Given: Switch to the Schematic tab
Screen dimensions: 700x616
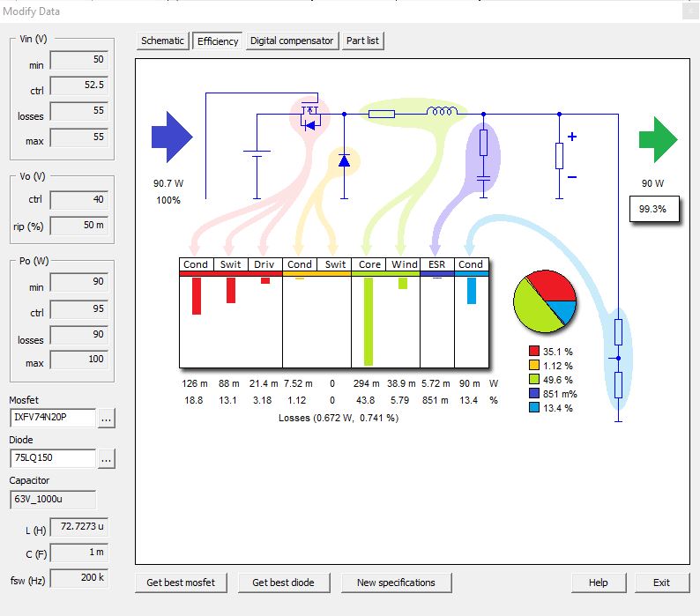Looking at the screenshot, I should coord(163,41).
